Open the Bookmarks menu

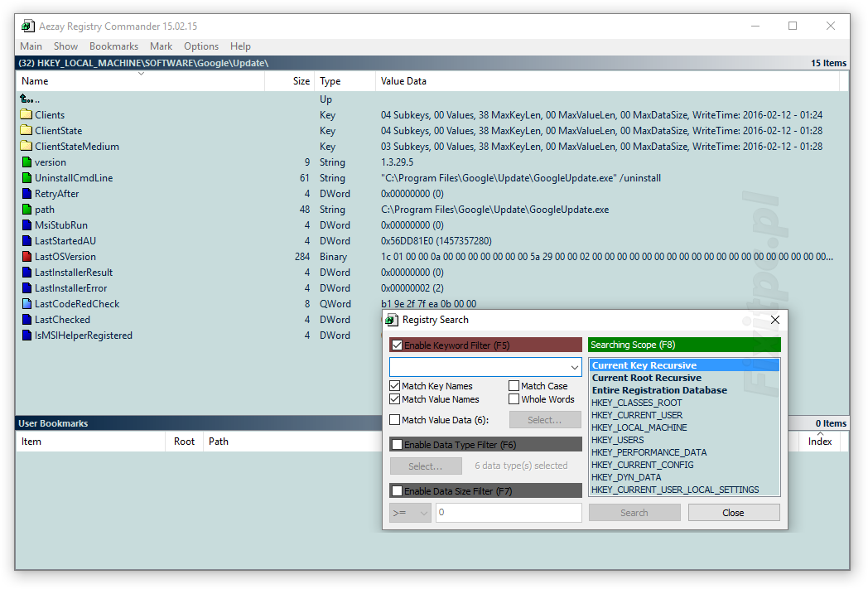[113, 46]
